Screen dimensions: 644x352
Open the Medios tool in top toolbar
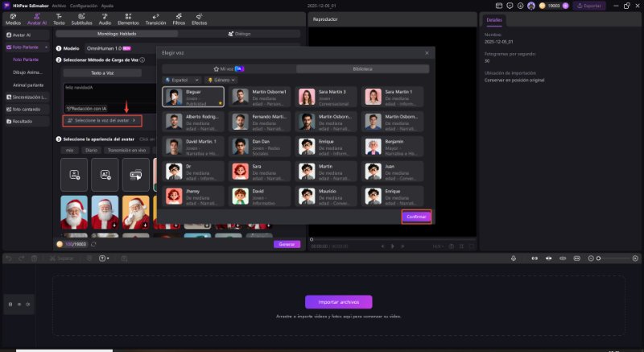coord(12,19)
